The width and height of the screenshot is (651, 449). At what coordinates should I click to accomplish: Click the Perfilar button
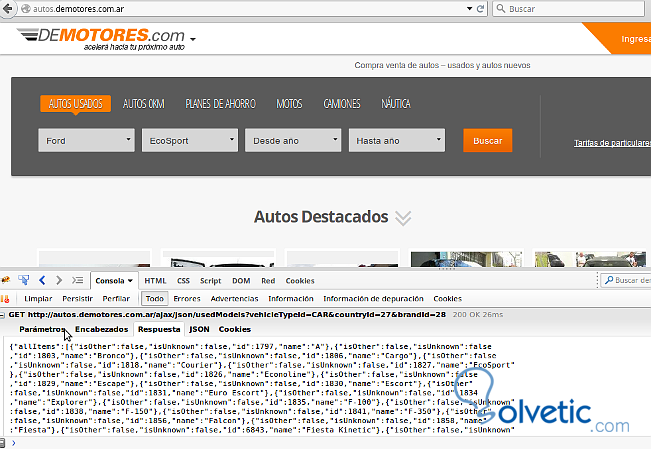116,299
